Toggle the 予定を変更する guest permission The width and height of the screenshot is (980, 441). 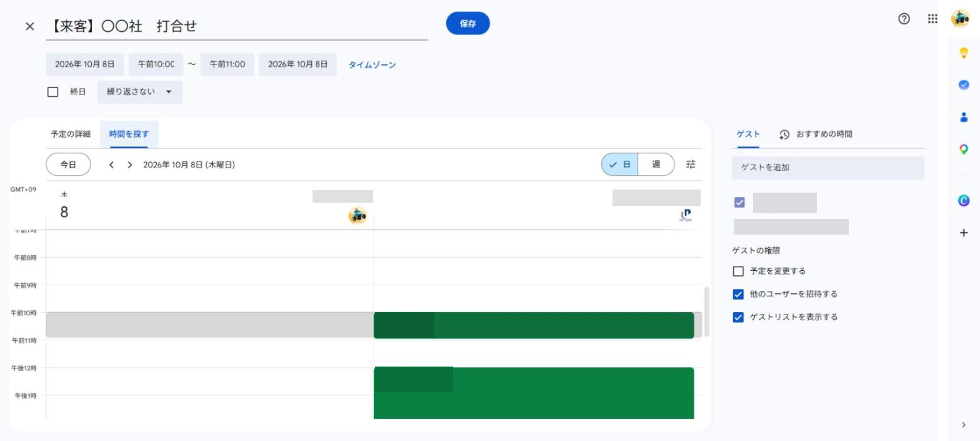(x=738, y=271)
